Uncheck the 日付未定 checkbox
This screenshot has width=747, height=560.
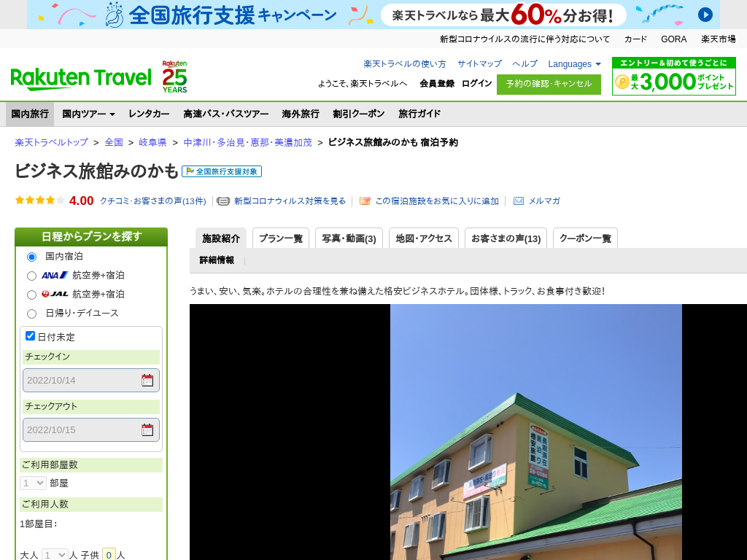click(31, 336)
